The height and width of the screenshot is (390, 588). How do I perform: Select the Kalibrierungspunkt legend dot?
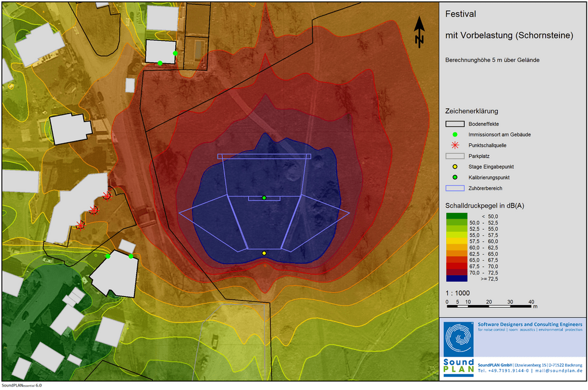pos(455,178)
